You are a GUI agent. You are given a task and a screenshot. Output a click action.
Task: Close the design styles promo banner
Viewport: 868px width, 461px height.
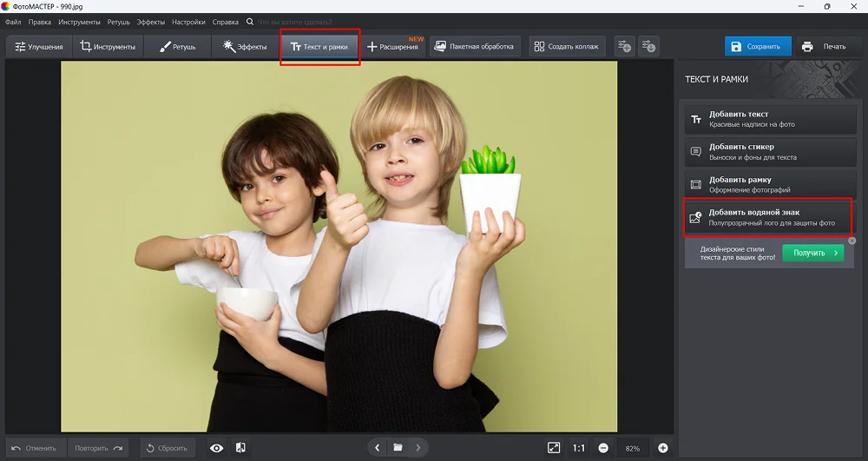852,240
